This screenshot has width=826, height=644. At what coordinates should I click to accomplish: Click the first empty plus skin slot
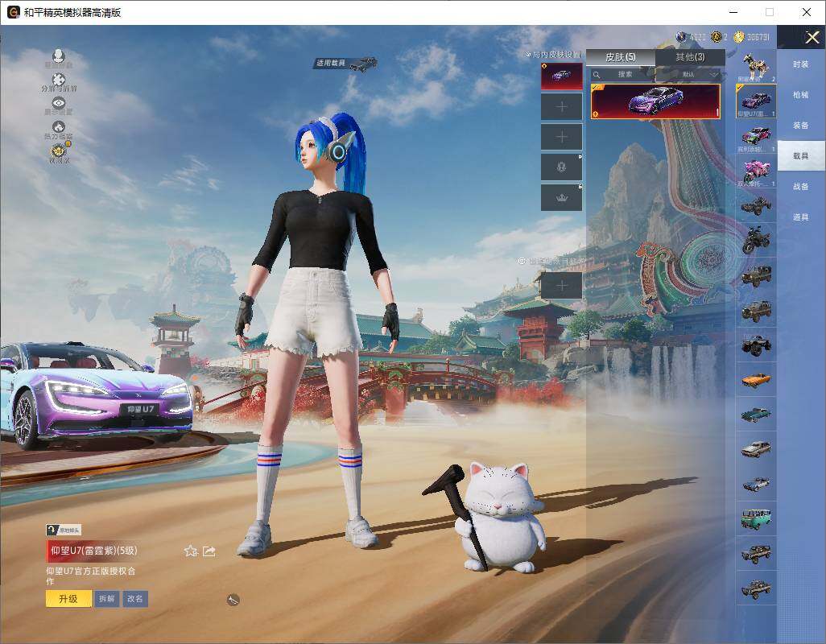coord(562,107)
